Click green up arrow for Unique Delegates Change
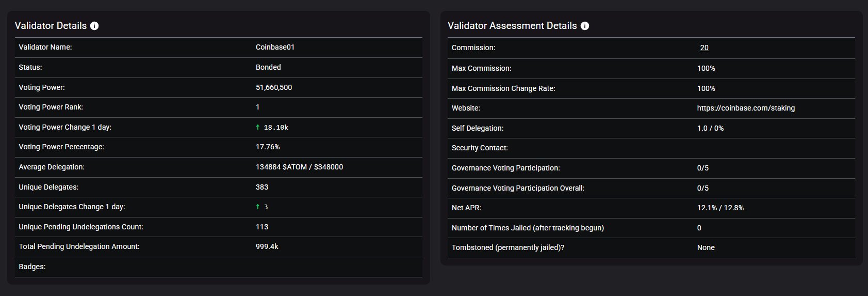The height and width of the screenshot is (296, 868). (258, 207)
